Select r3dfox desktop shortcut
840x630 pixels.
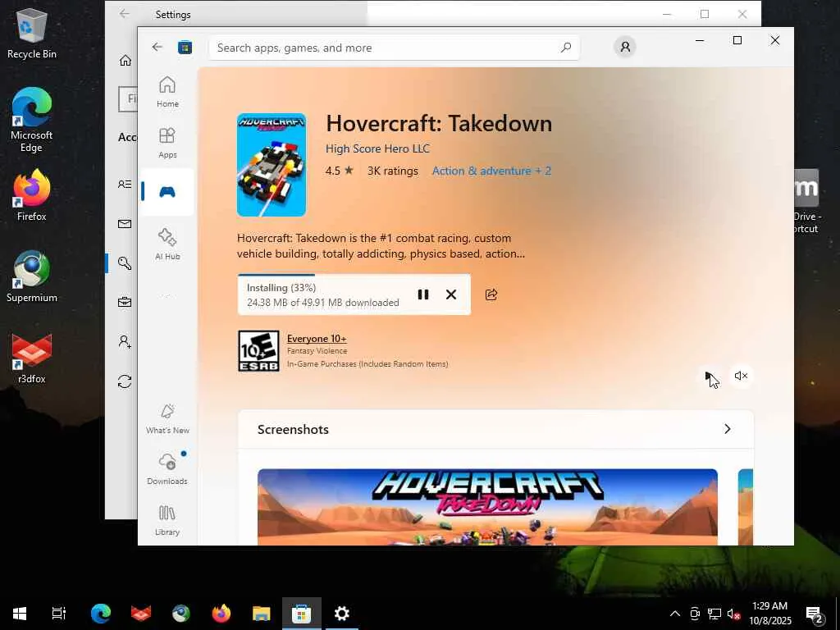point(32,358)
